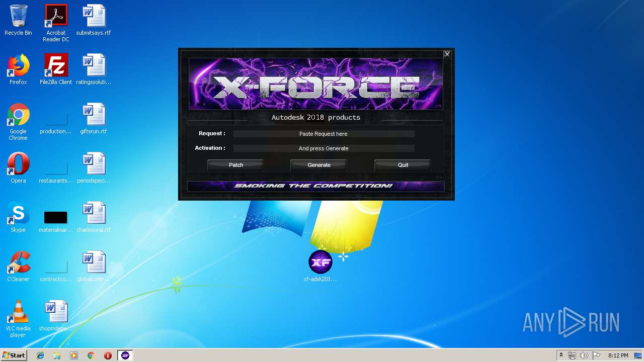The width and height of the screenshot is (644, 362).
Task: Select VLC media player shortcut
Action: click(18, 319)
